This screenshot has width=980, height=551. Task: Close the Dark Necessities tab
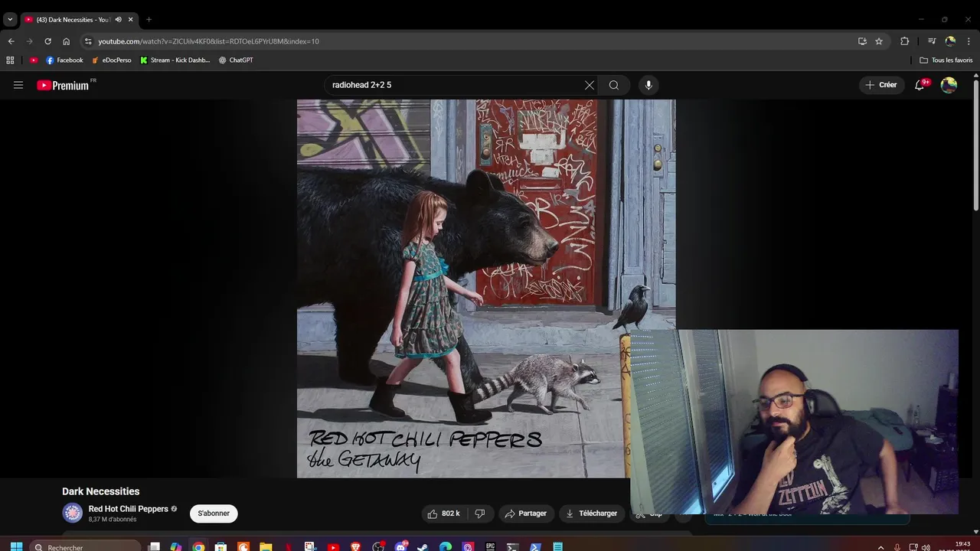(x=131, y=19)
